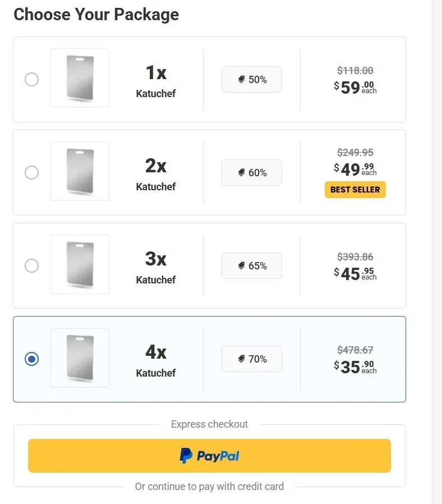Continue to pay with credit card

[209, 486]
